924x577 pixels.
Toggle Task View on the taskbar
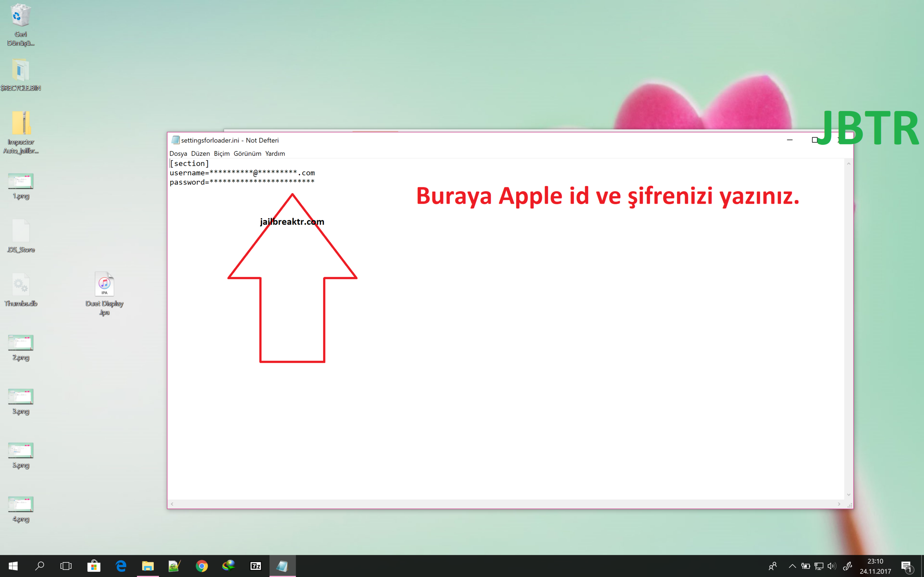click(66, 566)
